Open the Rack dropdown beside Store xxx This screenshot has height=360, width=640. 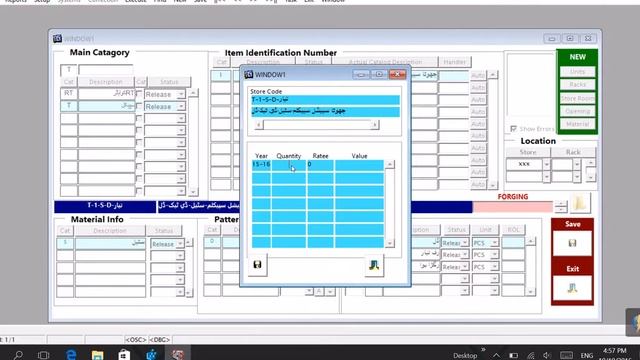[x=576, y=164]
